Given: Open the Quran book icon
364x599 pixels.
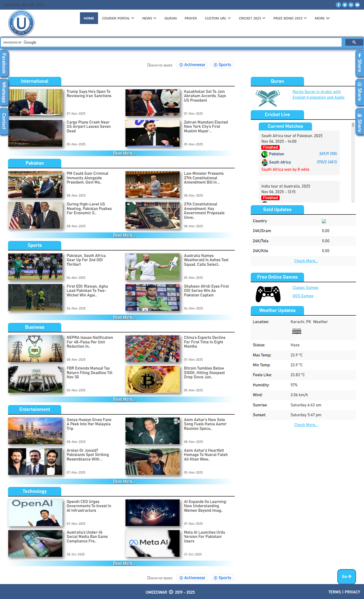Looking at the screenshot, I should pos(268,98).
